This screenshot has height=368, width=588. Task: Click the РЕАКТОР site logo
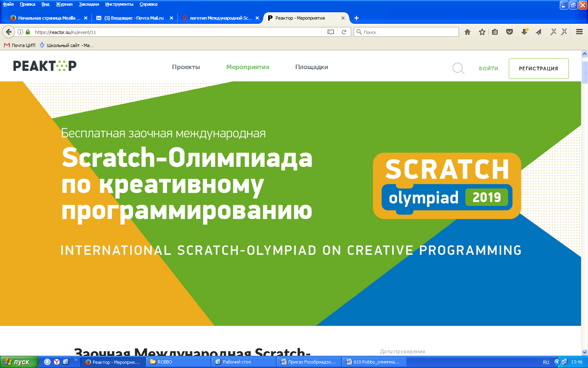click(45, 66)
